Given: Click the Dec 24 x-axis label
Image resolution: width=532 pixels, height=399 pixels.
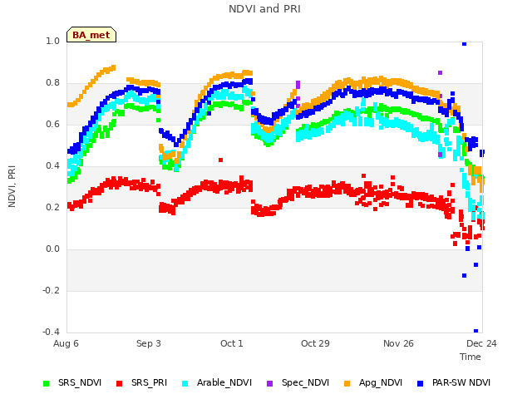Looking at the screenshot, I should pyautogui.click(x=481, y=343).
